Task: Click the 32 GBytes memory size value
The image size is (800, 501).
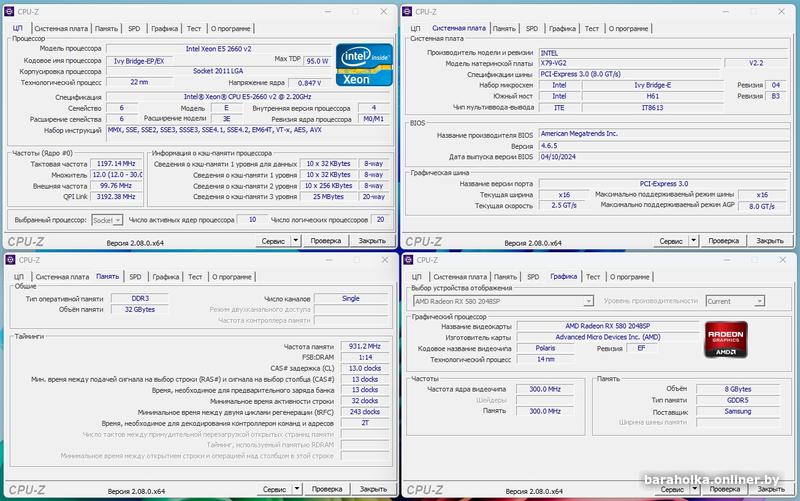Action: click(140, 309)
